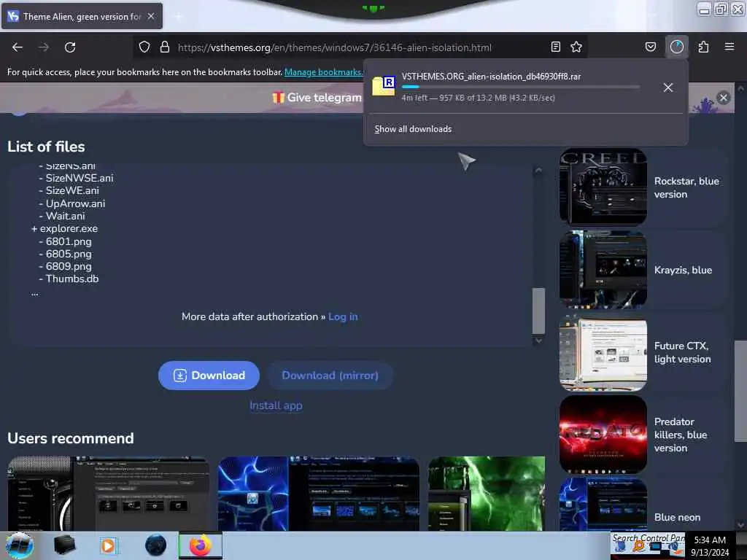Image resolution: width=747 pixels, height=560 pixels.
Task: Click Show all downloads
Action: tap(413, 129)
